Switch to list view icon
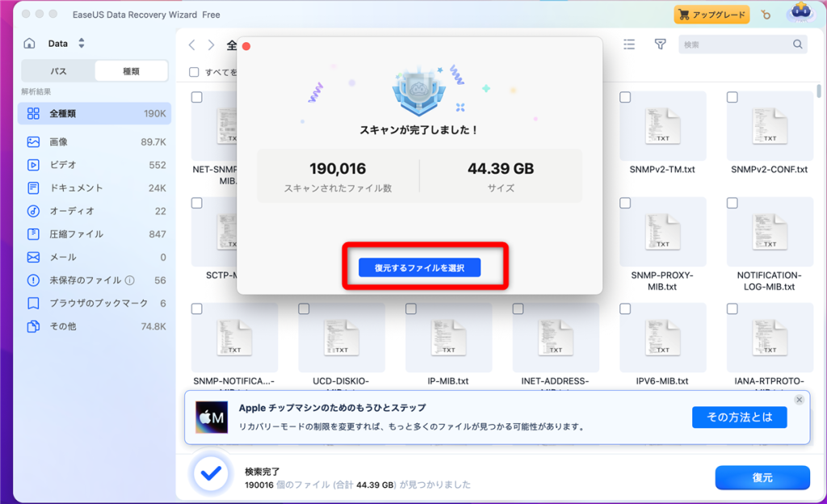This screenshot has width=827, height=504. (x=629, y=44)
